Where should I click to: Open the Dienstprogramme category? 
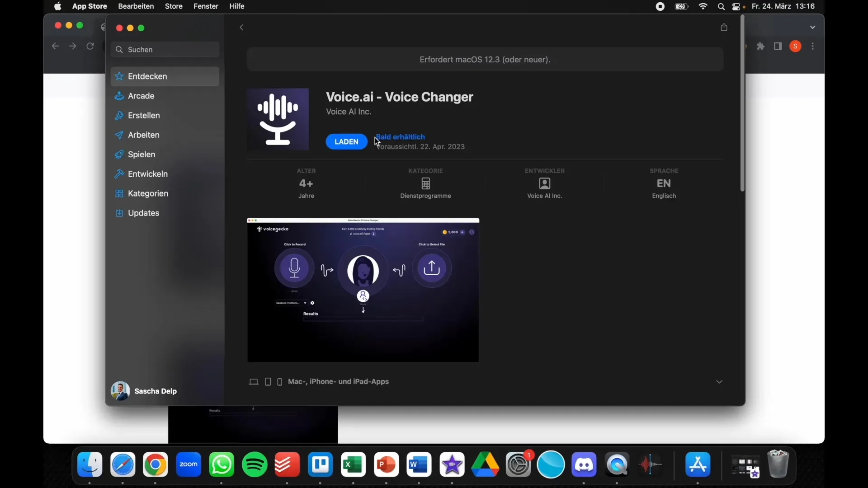(x=426, y=184)
